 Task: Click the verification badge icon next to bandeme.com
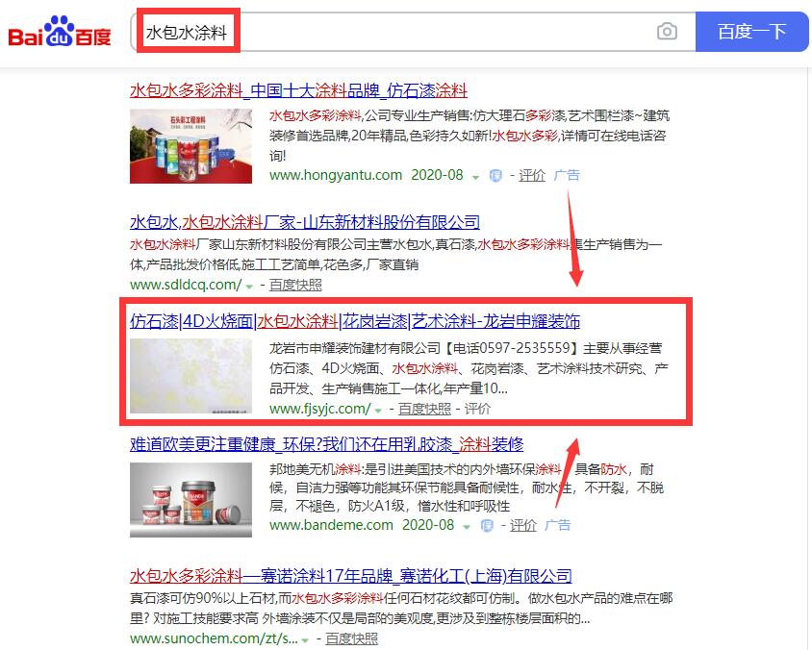(487, 526)
